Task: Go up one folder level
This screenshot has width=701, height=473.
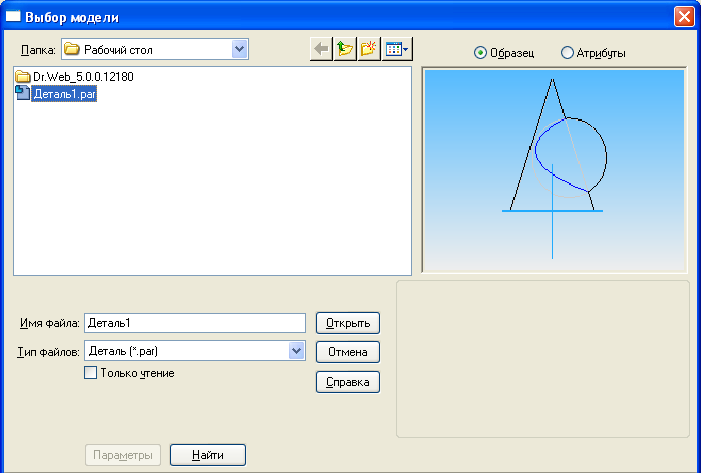Action: pyautogui.click(x=346, y=49)
